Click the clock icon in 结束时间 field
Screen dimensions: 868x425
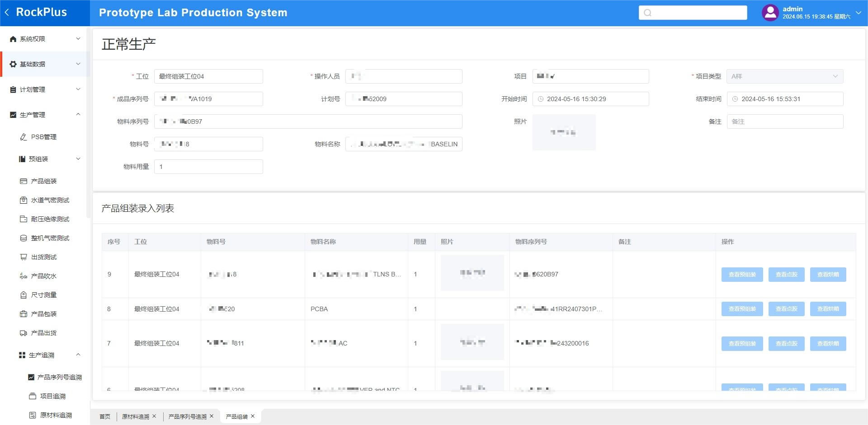[735, 99]
